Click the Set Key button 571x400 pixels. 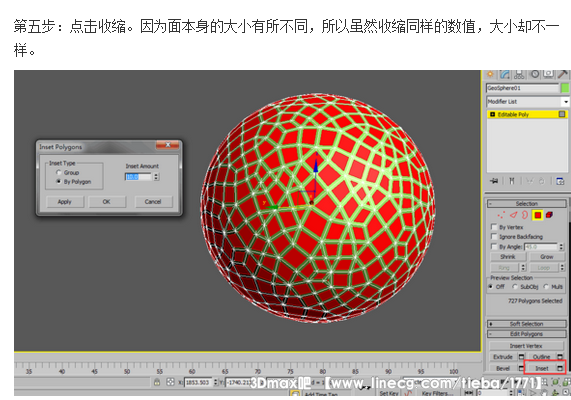(x=389, y=393)
